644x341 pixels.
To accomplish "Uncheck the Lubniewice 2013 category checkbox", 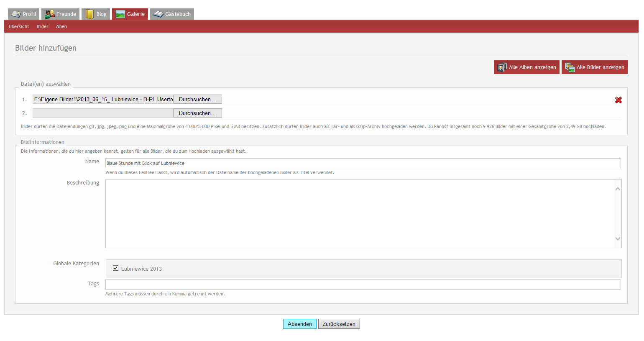I will click(115, 268).
